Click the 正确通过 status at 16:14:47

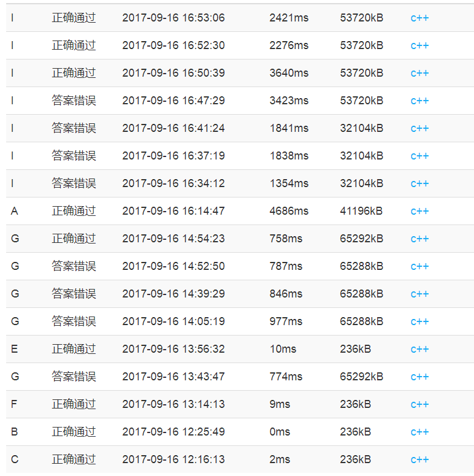[x=74, y=211]
